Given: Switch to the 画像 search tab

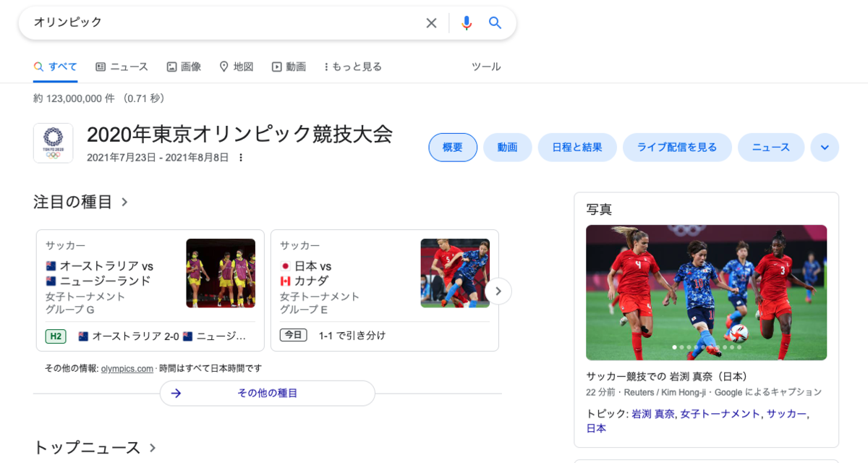Looking at the screenshot, I should (184, 67).
